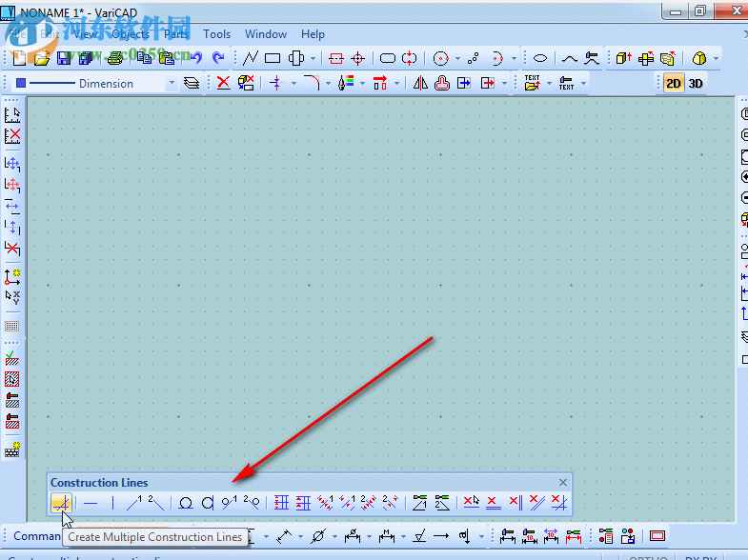Expand the TEXT insert dropdown arrow
Viewport: 748px width, 560px height.
549,84
